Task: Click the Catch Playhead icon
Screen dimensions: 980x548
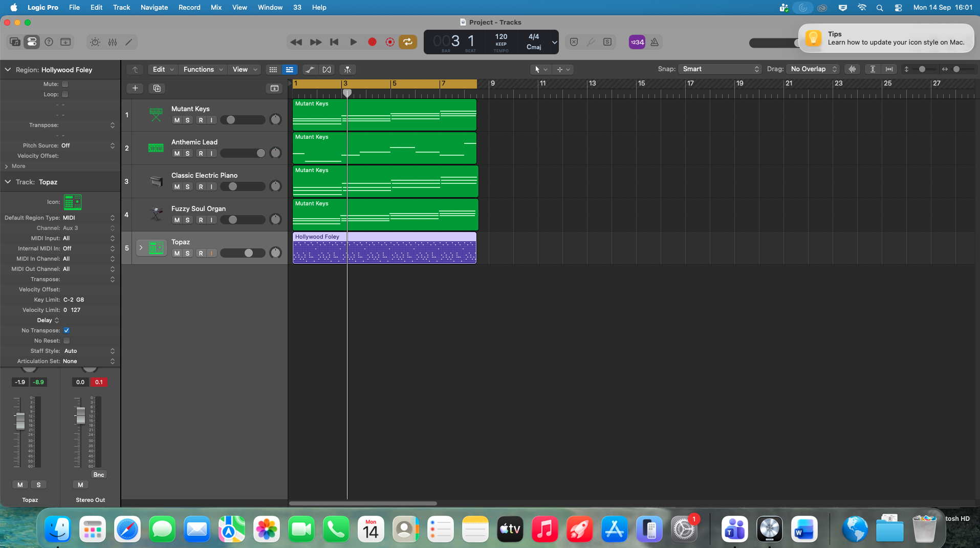Action: point(347,70)
